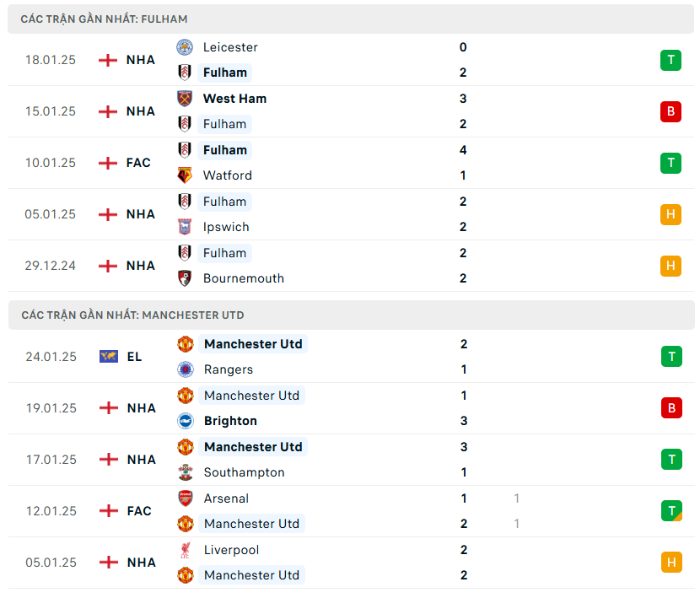The height and width of the screenshot is (598, 700).
Task: Click the Liverpool club crest icon
Action: click(185, 550)
